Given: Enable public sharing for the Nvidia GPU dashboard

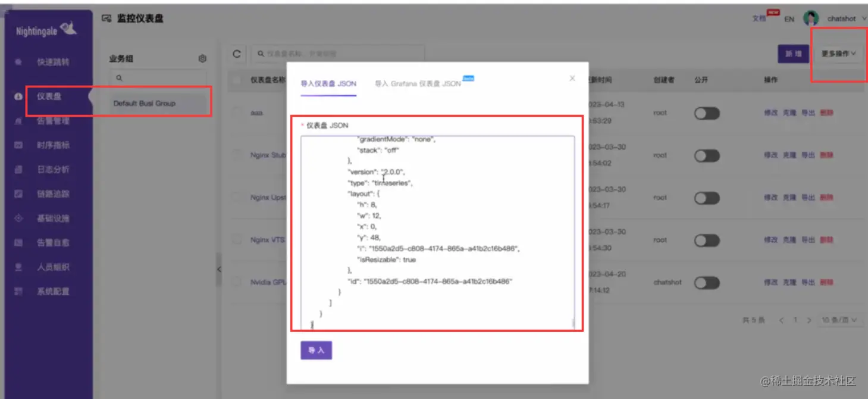Looking at the screenshot, I should pos(707,282).
